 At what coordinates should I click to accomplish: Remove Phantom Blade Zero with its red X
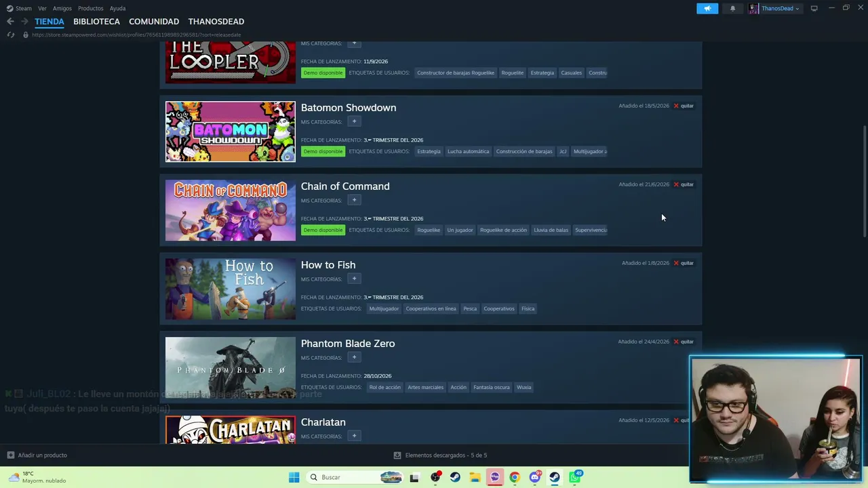(676, 342)
